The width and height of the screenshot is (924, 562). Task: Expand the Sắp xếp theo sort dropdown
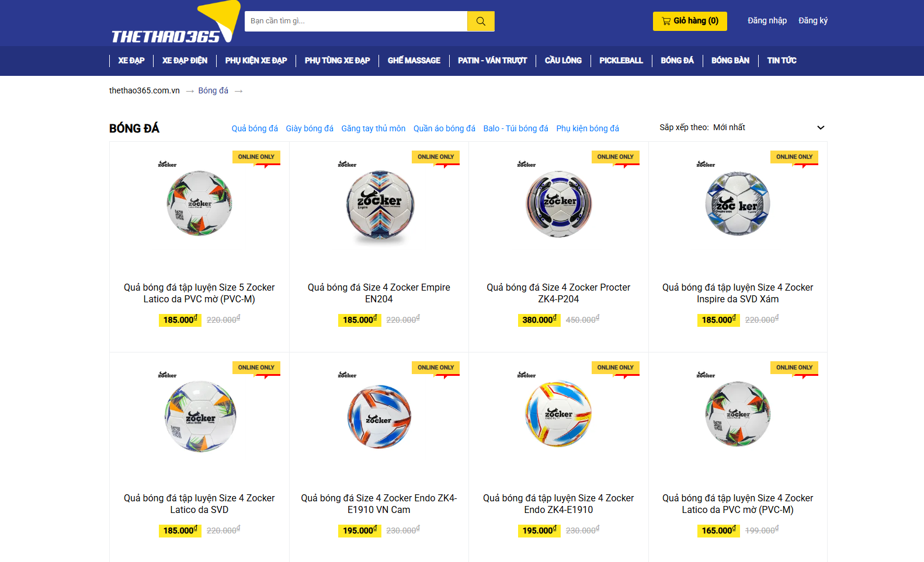point(742,127)
